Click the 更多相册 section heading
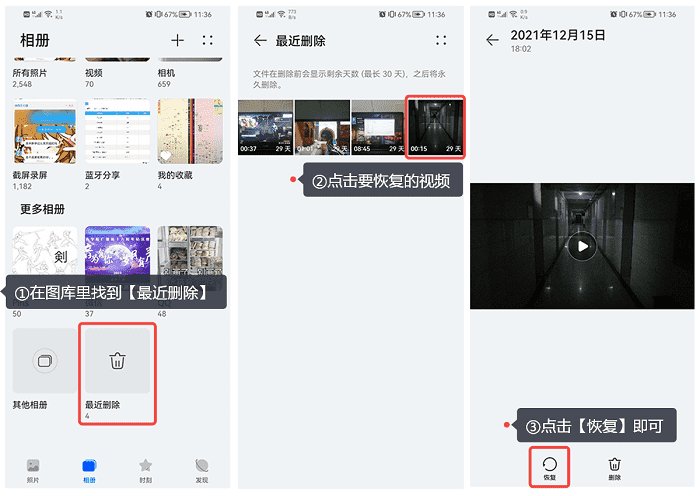Viewport: 700px width, 496px height. [42, 209]
